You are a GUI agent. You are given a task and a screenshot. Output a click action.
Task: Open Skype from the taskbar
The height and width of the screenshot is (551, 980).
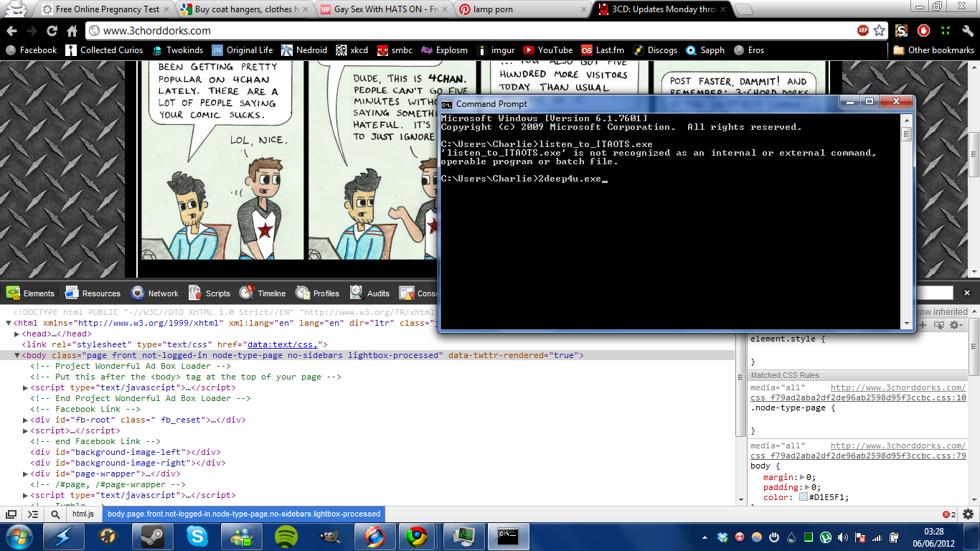197,537
